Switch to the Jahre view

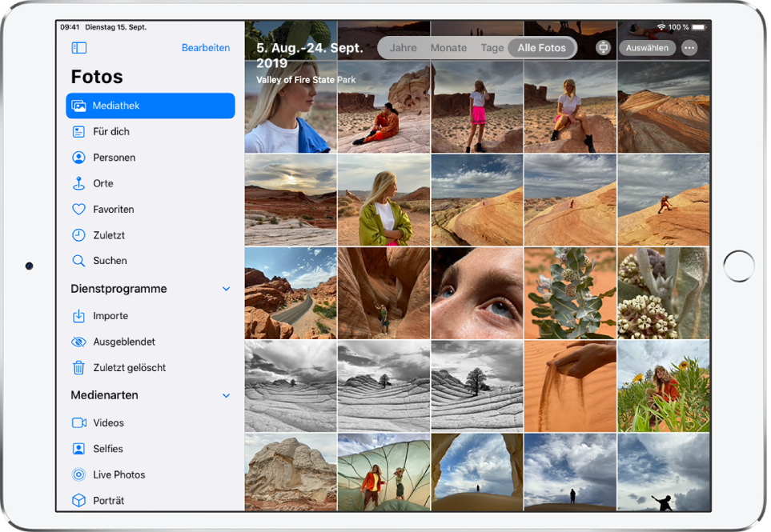tap(403, 47)
